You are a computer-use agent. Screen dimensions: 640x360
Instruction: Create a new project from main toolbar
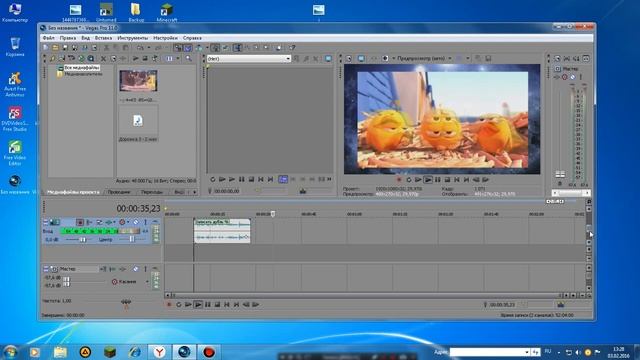45,48
